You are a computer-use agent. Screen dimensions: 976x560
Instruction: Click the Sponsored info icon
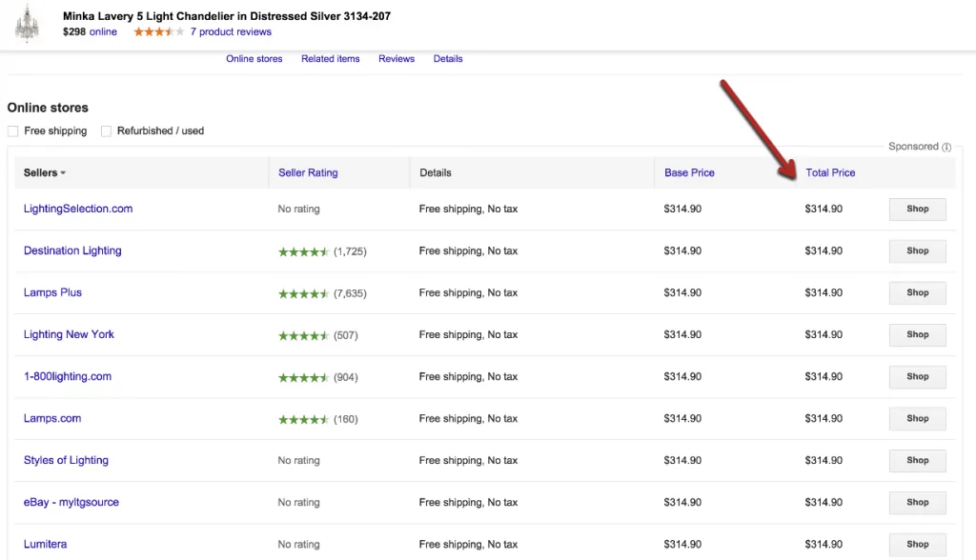[945, 147]
